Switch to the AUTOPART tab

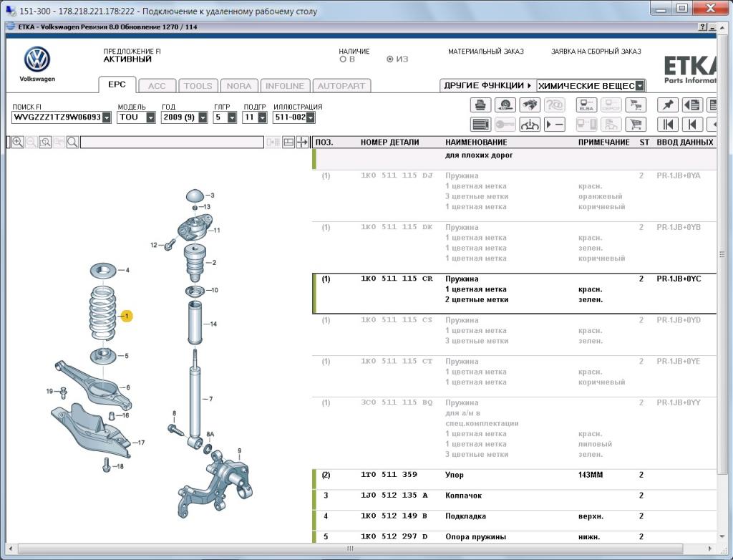tap(341, 86)
